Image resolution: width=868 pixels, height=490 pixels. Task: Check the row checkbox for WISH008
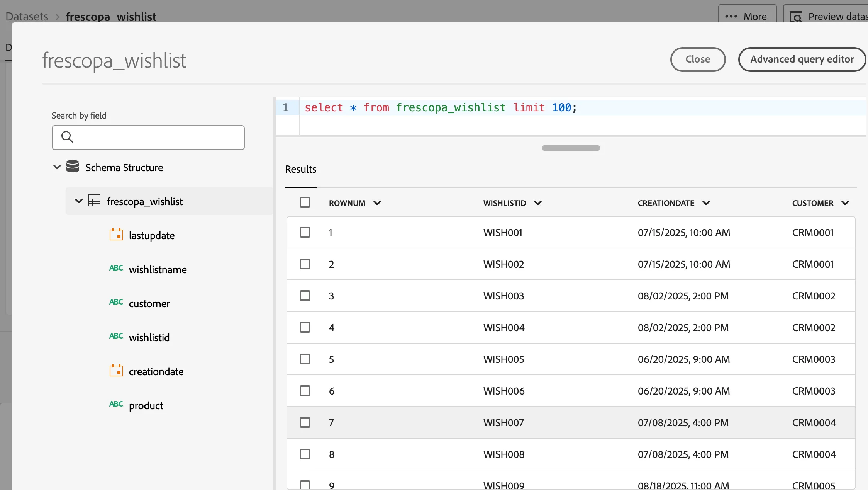click(x=305, y=454)
